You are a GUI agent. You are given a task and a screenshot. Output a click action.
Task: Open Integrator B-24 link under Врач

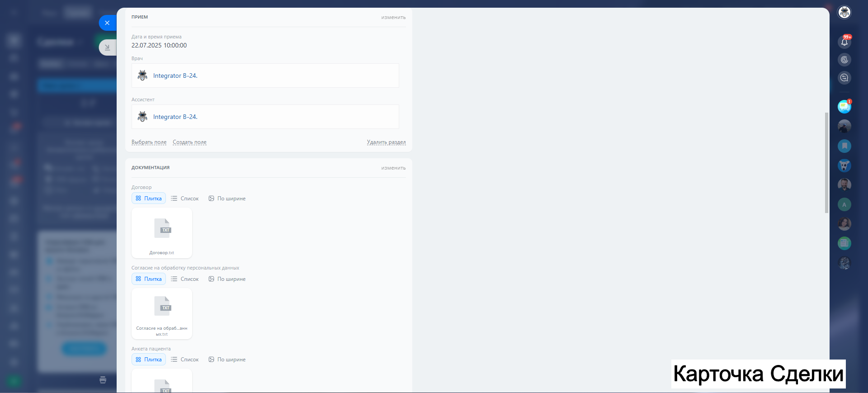tap(175, 76)
